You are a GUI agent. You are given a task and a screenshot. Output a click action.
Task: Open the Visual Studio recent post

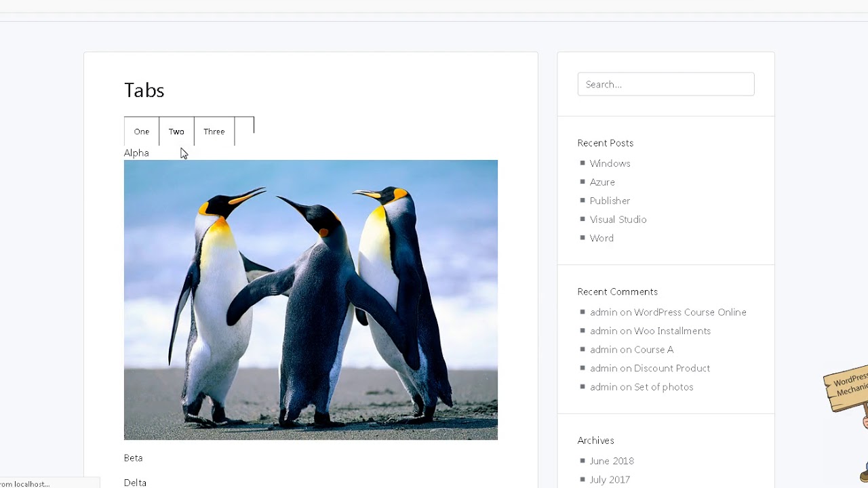(x=618, y=219)
